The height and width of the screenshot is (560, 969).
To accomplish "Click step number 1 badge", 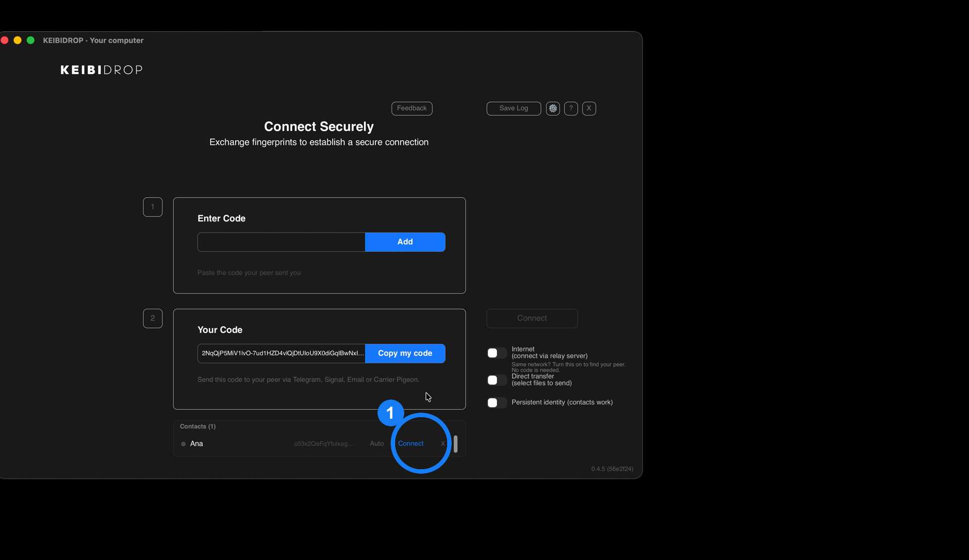I will pos(152,207).
